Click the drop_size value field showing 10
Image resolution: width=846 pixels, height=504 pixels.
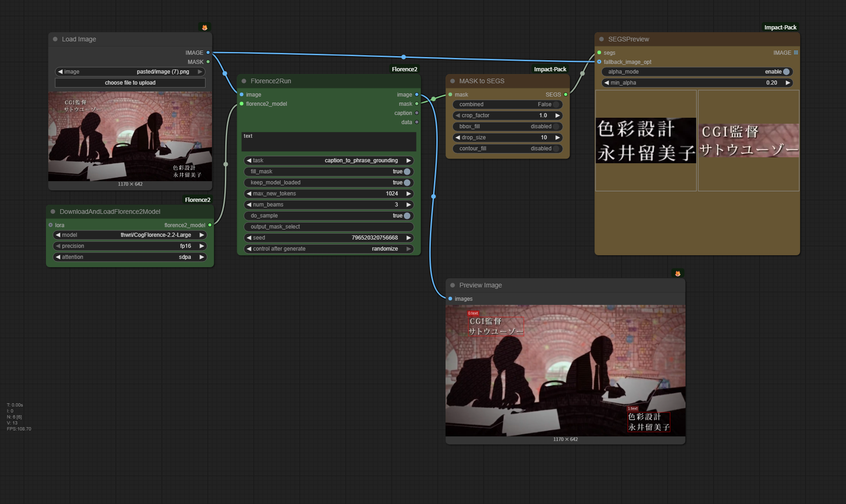point(508,137)
